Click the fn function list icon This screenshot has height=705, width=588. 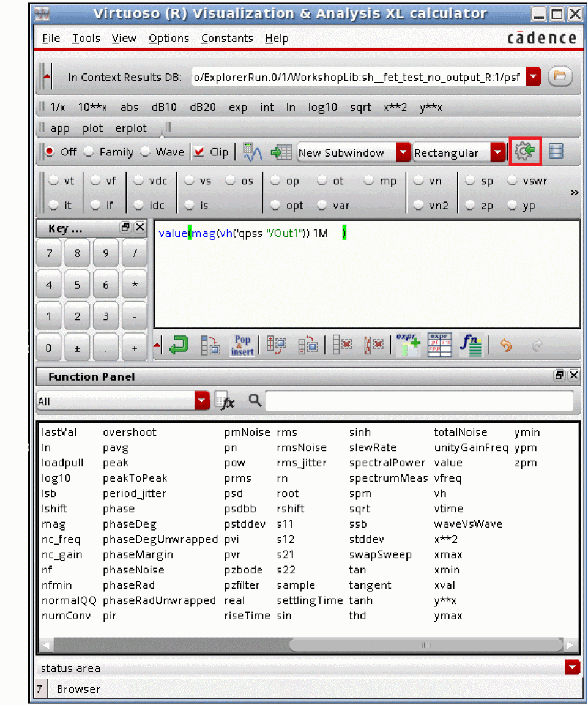point(471,346)
